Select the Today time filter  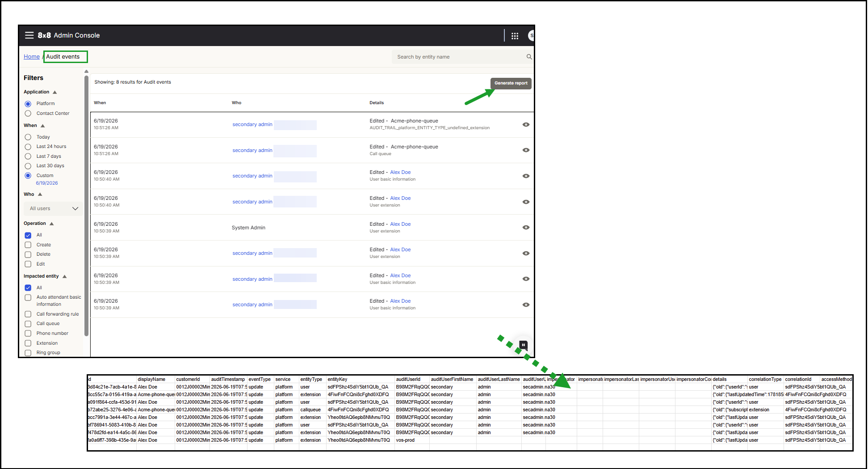click(28, 137)
